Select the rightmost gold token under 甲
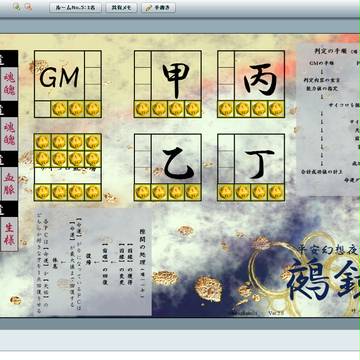The height and width of the screenshot is (360, 360). tap(193, 109)
